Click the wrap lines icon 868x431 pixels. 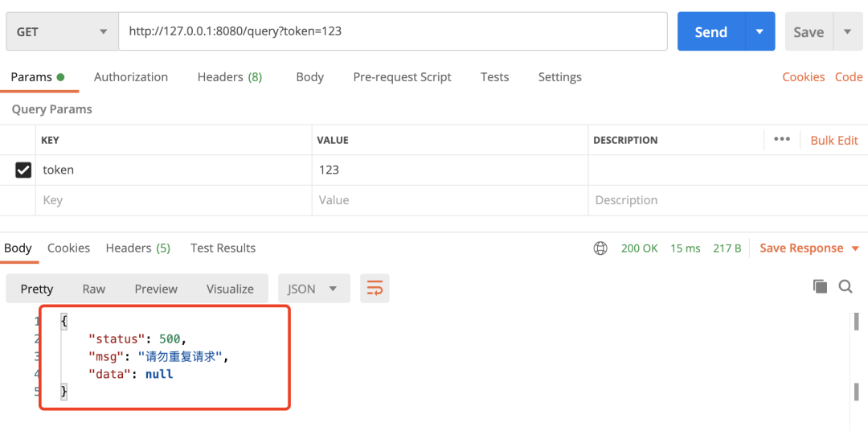pos(375,288)
